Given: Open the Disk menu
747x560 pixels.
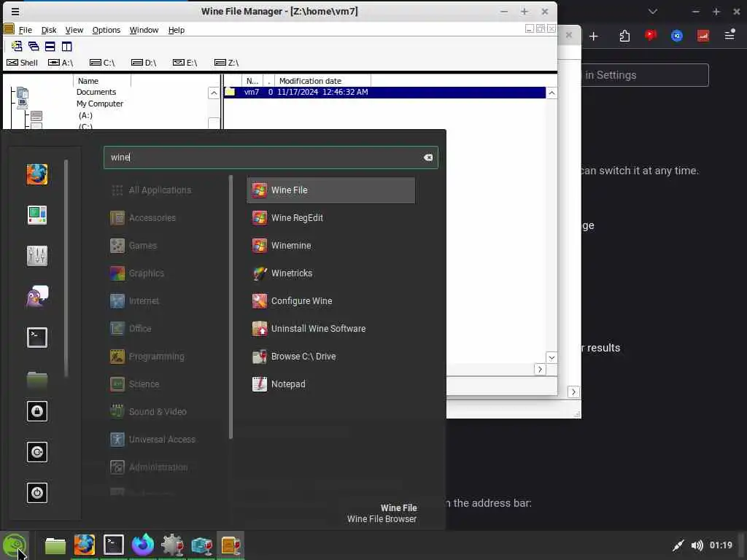Looking at the screenshot, I should [49, 30].
